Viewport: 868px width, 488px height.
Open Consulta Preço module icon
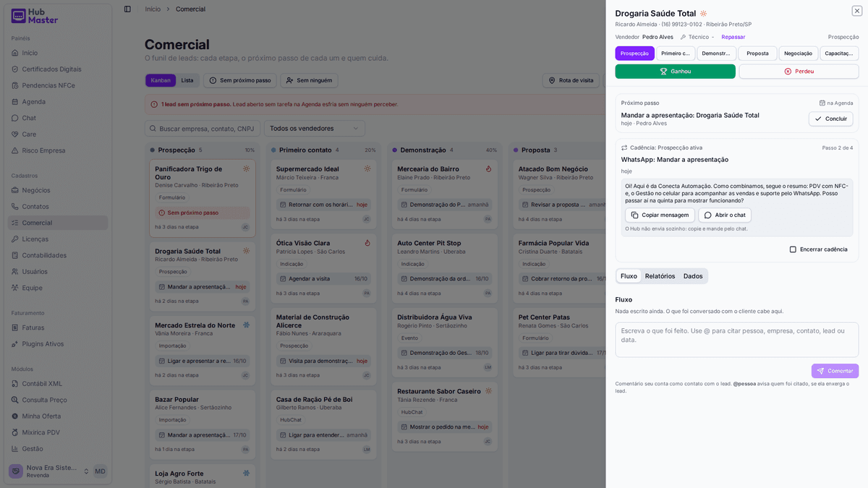point(15,400)
